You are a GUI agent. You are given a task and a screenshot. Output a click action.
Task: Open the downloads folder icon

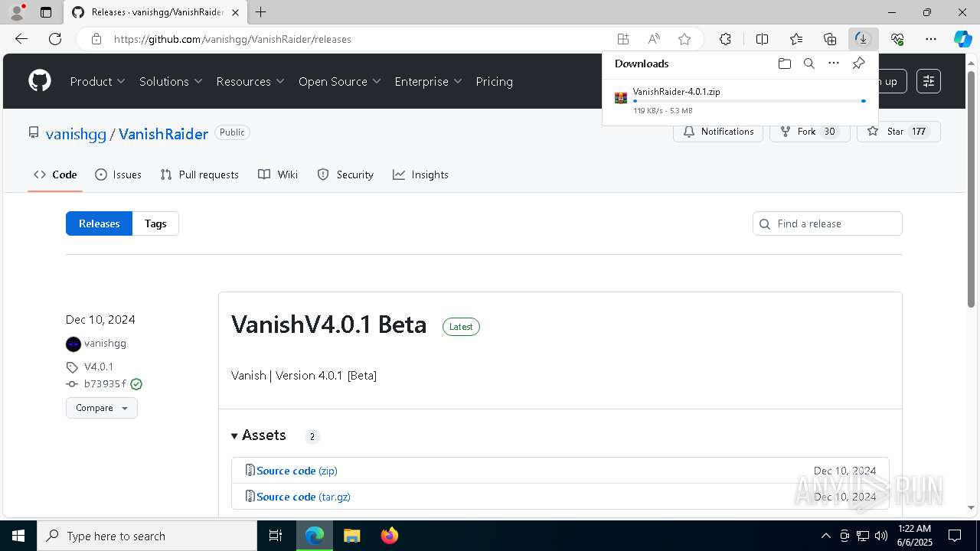coord(784,64)
